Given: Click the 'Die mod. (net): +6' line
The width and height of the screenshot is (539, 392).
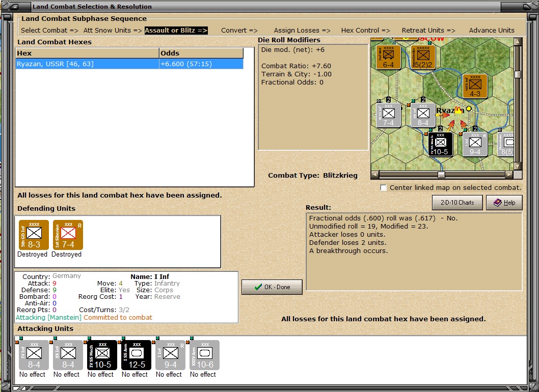Looking at the screenshot, I should click(x=292, y=50).
